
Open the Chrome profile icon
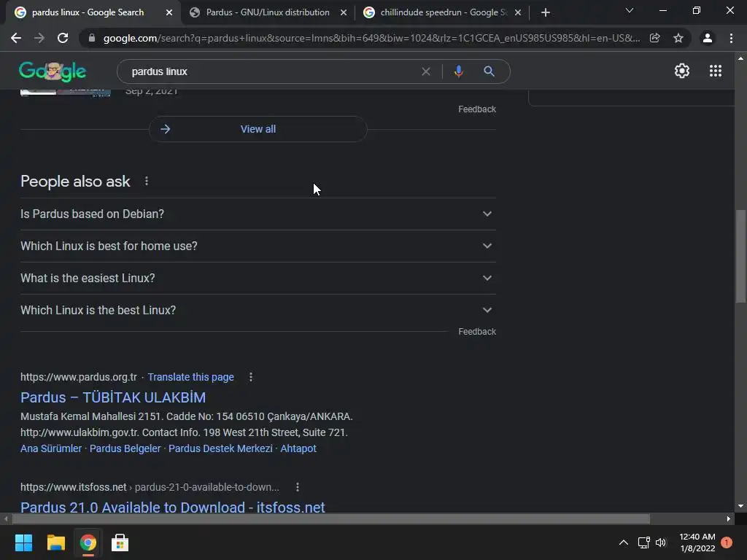(708, 38)
